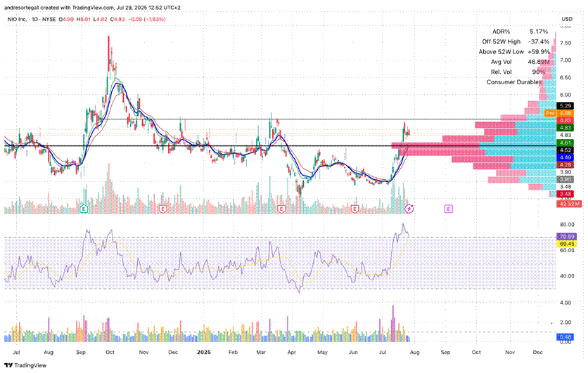Image resolution: width=588 pixels, height=373 pixels.
Task: Click the 7.50 price axis tick
Action: [x=565, y=43]
